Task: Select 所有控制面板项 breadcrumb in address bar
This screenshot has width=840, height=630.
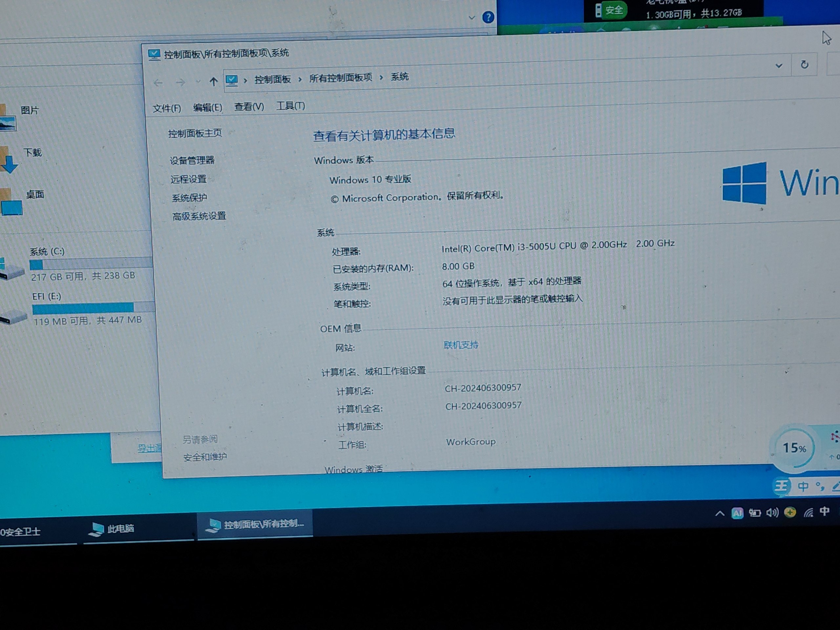Action: coord(341,78)
